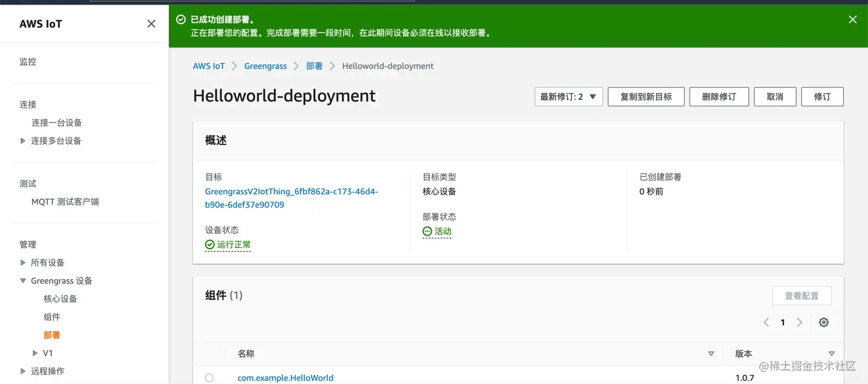Screen dimensions: 868x384
Task: Select the com.example.HelloWorld radio button
Action: pyautogui.click(x=209, y=378)
